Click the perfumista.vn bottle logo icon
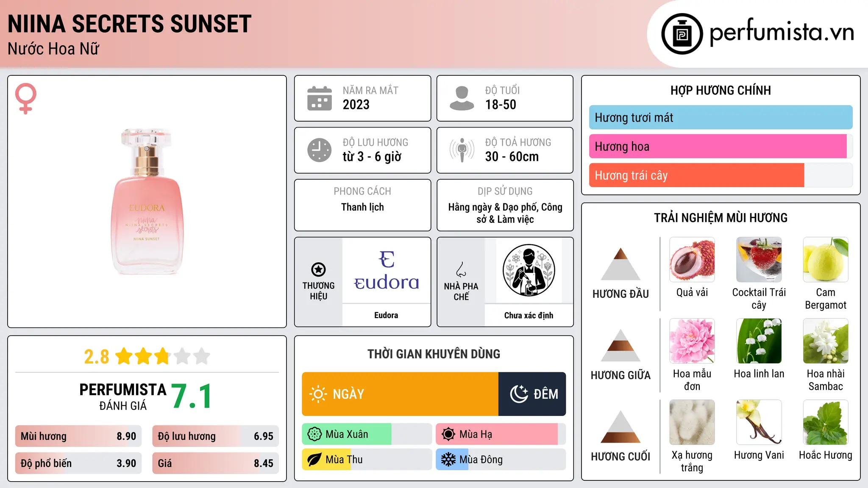The height and width of the screenshot is (488, 868). pyautogui.click(x=682, y=34)
